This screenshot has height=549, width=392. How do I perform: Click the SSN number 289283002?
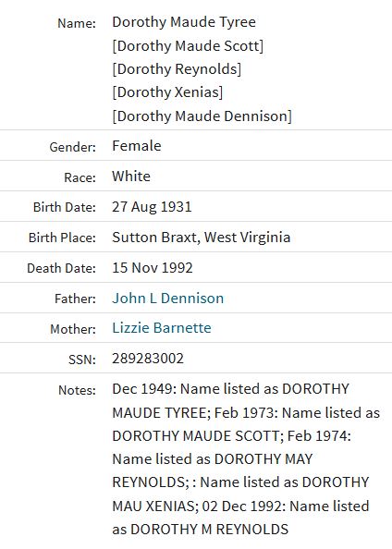[x=148, y=359]
